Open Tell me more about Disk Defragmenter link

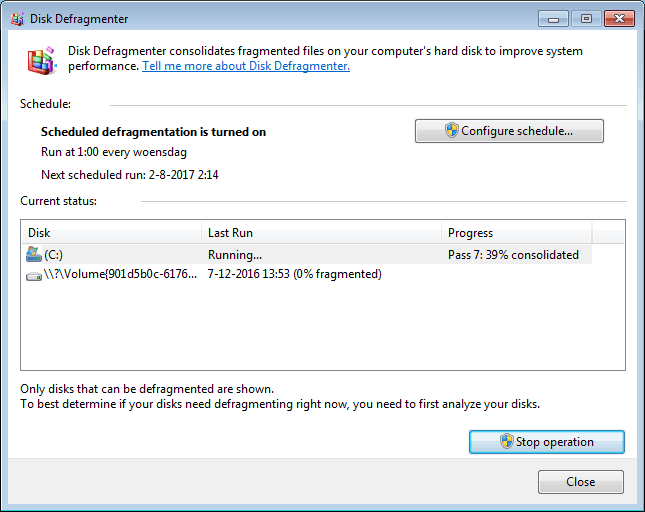tap(246, 66)
